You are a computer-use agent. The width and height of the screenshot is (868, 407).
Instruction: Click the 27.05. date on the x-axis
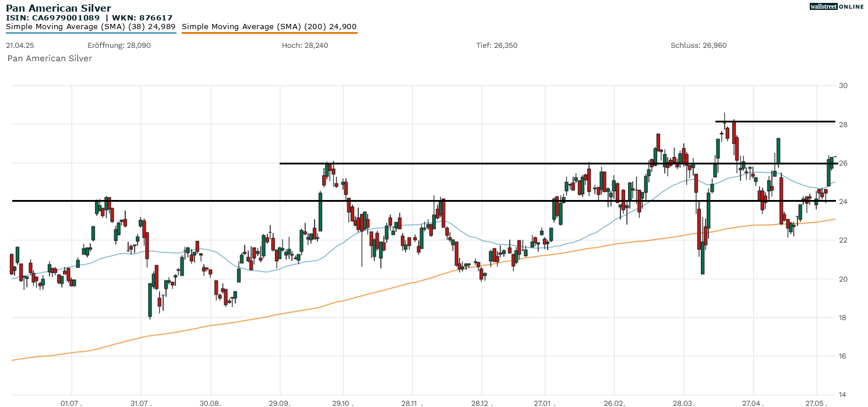[x=817, y=403]
